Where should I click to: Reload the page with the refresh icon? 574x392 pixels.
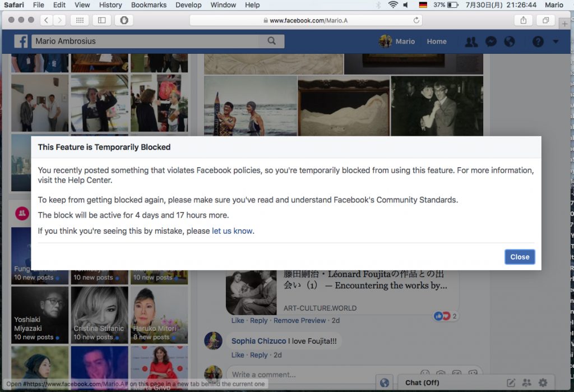coord(416,20)
